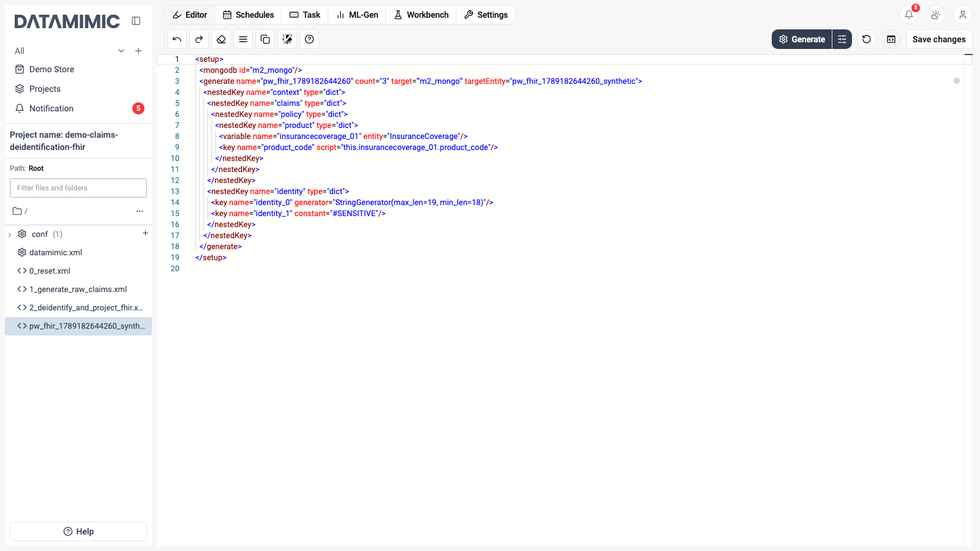This screenshot has width=980, height=551.
Task: Click the DATAMIMIC logo
Action: coord(67,21)
